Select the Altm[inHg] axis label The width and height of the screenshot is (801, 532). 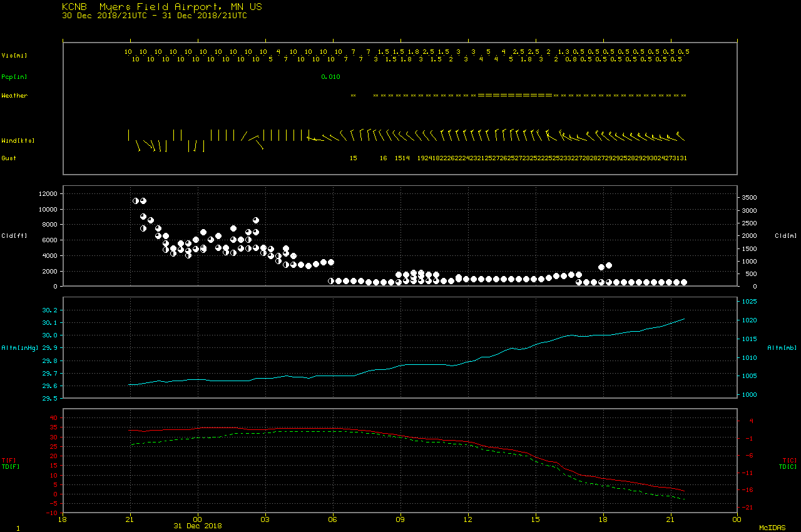tap(19, 347)
